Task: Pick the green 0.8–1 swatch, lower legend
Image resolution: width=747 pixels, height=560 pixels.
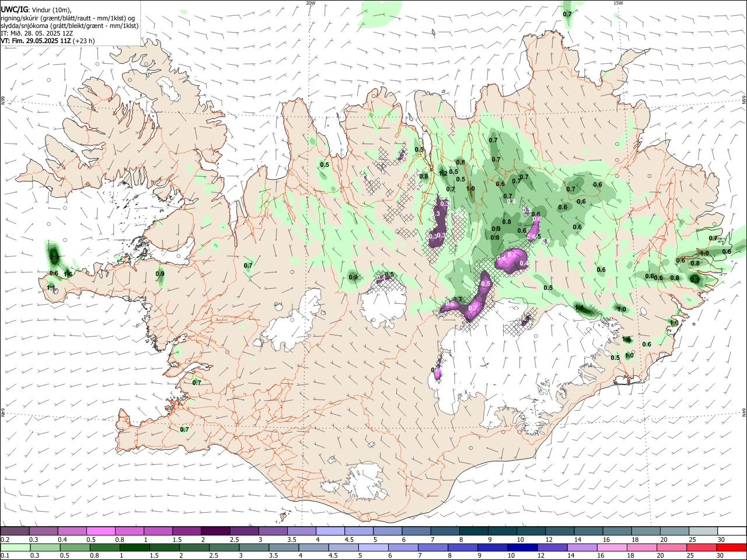Action: (x=105, y=547)
